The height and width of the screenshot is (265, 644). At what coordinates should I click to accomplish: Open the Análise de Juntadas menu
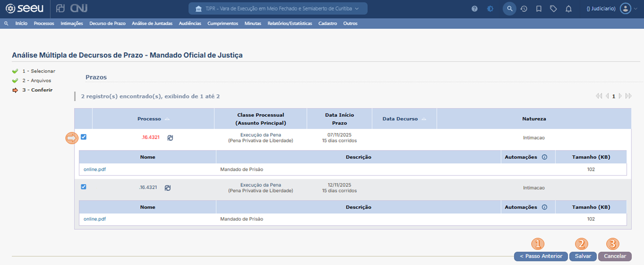click(152, 23)
